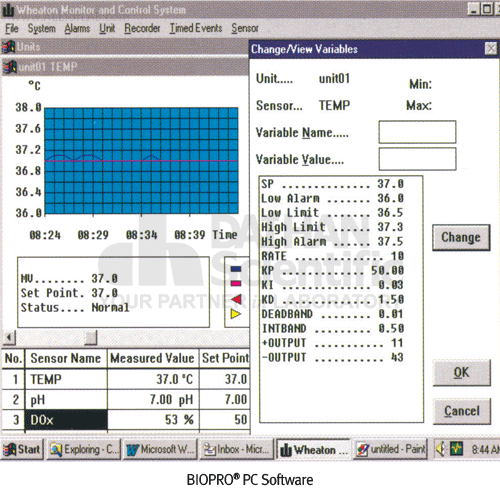Select the +OUTPUT 11 row
Screen dimensions: 500x500
[x=332, y=343]
